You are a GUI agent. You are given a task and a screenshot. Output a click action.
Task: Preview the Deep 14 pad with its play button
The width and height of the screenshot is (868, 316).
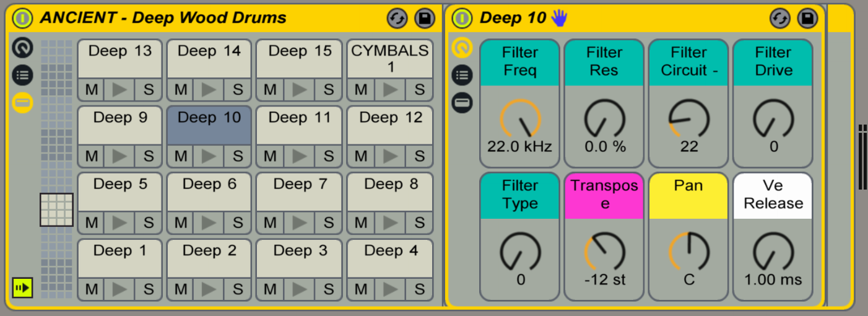(209, 90)
